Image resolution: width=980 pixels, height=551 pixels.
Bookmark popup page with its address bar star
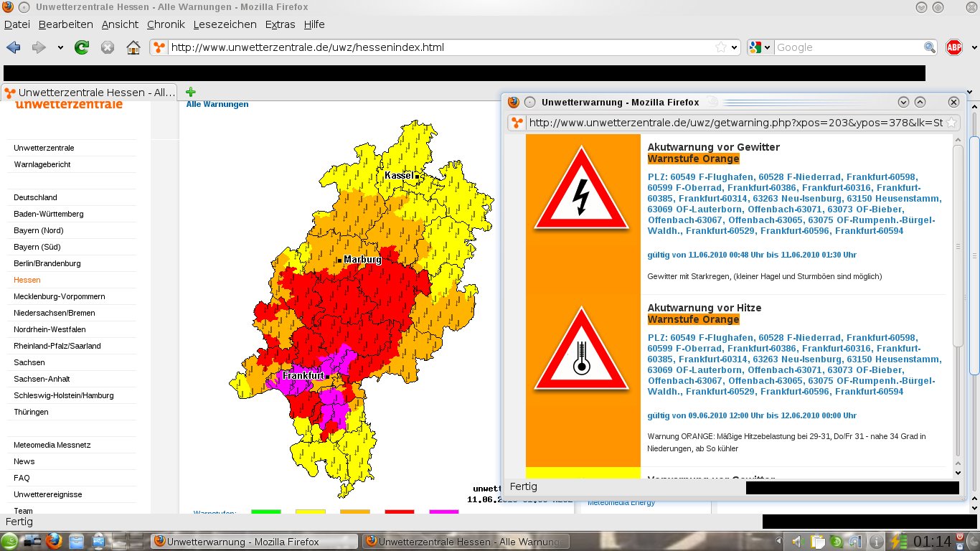tap(951, 123)
